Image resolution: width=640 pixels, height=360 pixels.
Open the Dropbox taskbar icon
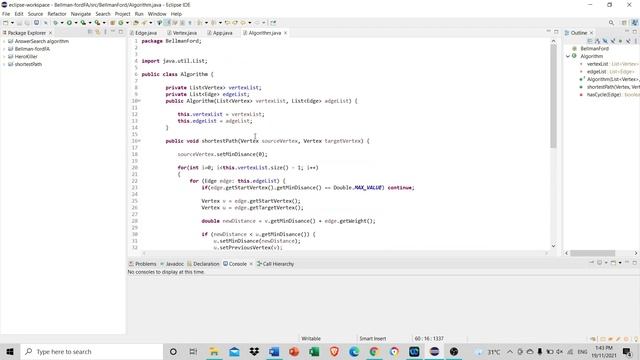click(254, 351)
